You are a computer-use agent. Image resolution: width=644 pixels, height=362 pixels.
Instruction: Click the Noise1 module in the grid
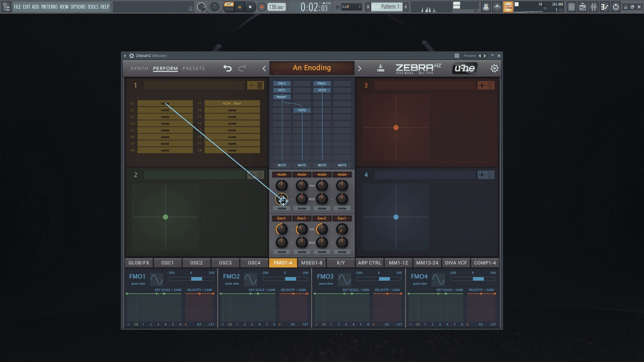tap(282, 97)
